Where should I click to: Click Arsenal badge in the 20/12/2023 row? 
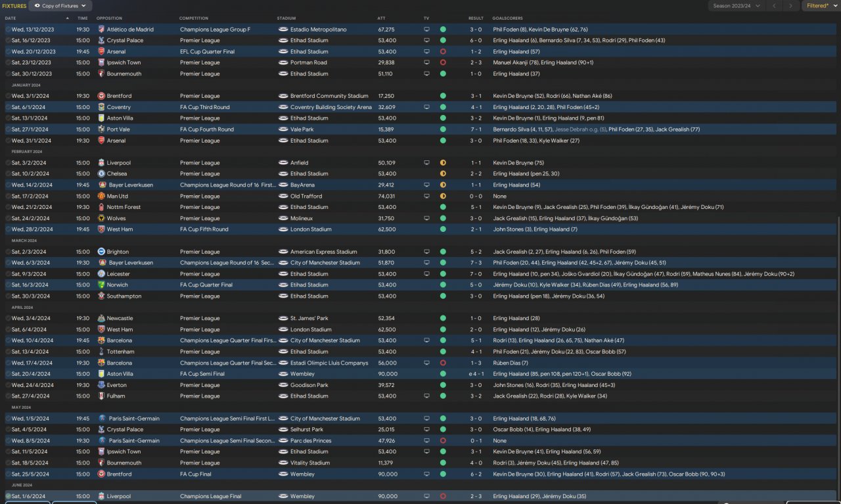point(101,52)
